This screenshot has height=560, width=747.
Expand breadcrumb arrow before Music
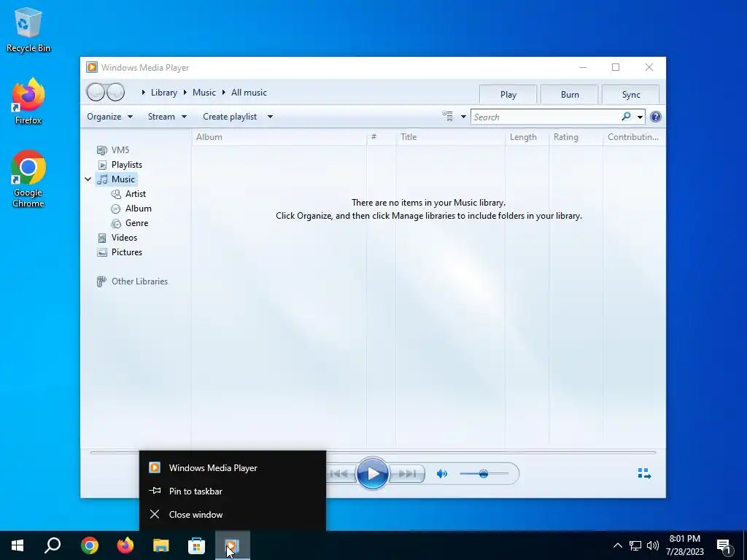pos(185,93)
